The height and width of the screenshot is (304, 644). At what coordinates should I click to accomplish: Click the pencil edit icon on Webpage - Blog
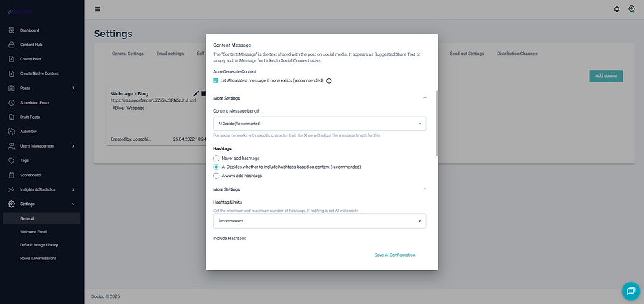pos(196,93)
